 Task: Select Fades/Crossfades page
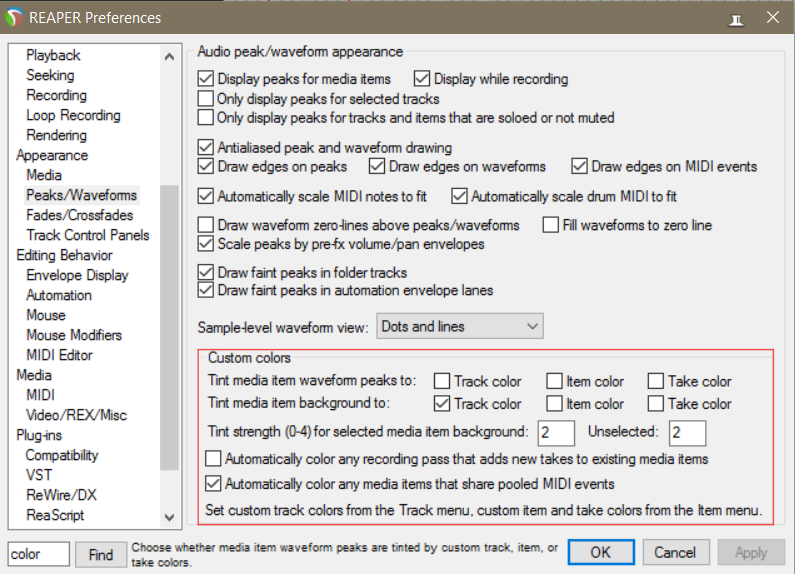(80, 215)
